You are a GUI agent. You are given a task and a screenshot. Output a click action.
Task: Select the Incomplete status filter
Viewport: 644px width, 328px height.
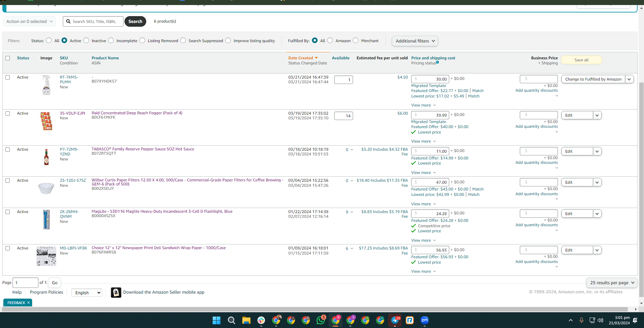click(x=111, y=40)
